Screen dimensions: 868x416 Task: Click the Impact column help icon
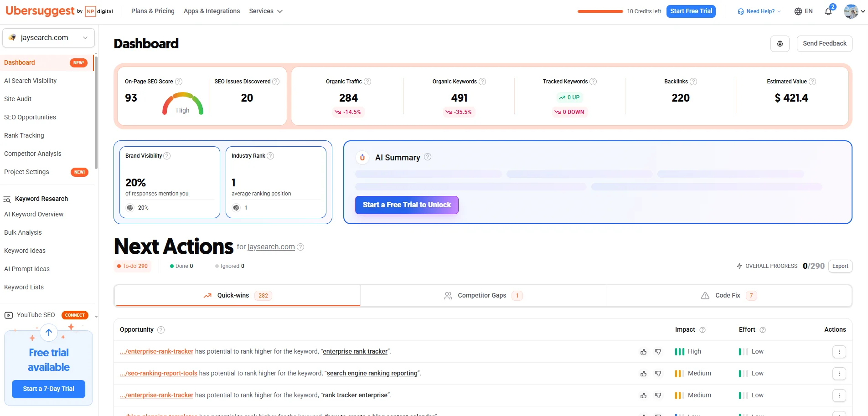pyautogui.click(x=703, y=330)
